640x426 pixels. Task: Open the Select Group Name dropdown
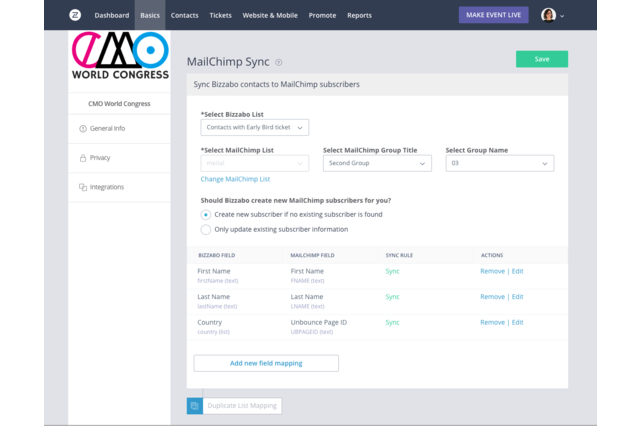(499, 163)
